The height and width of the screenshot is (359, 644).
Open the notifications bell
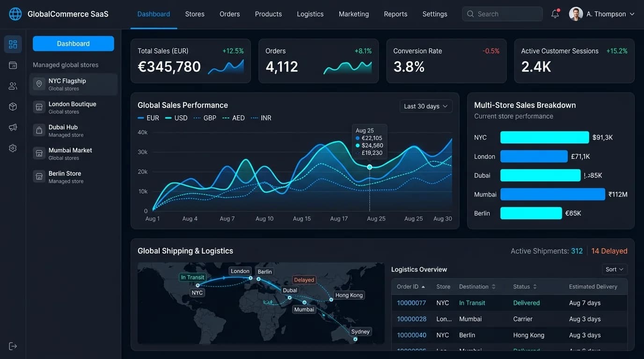coord(555,14)
